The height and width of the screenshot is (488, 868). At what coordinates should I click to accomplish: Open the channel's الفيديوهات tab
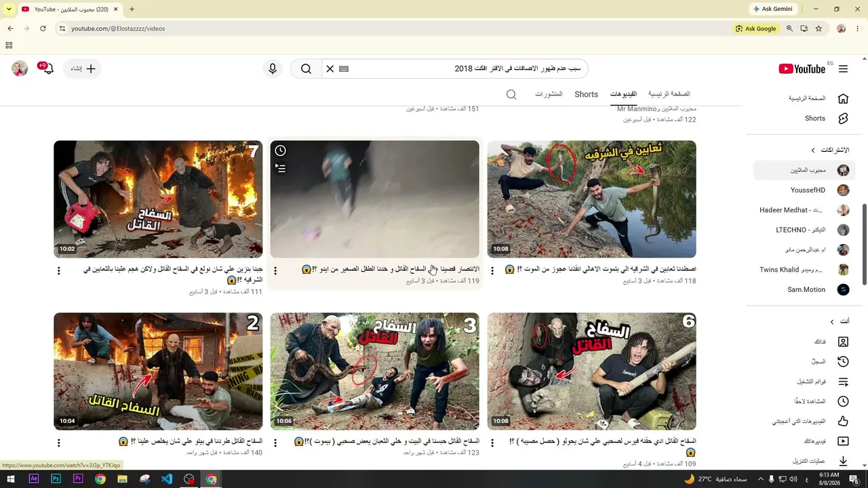[x=623, y=94]
